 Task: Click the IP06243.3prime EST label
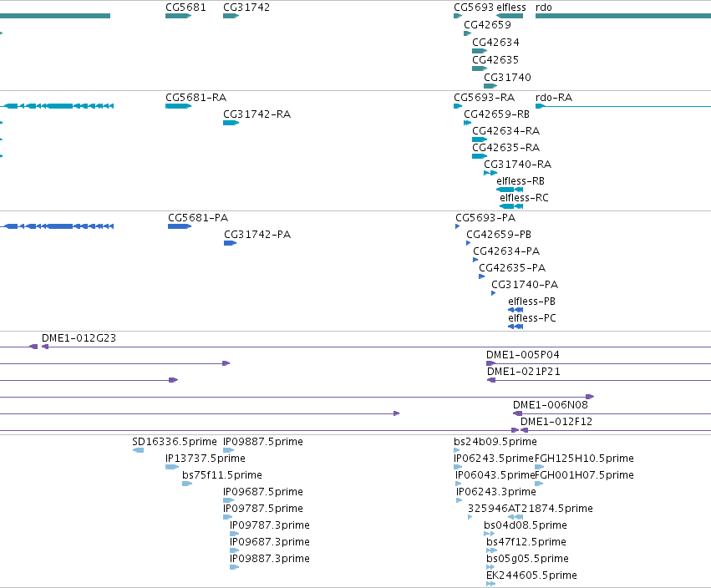coord(496,492)
